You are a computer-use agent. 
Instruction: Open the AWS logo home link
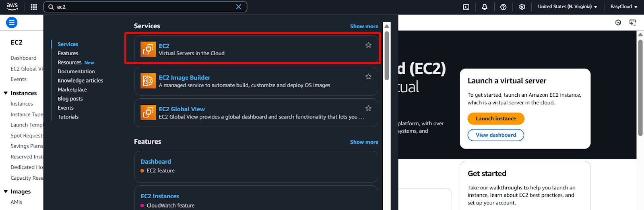click(x=12, y=6)
